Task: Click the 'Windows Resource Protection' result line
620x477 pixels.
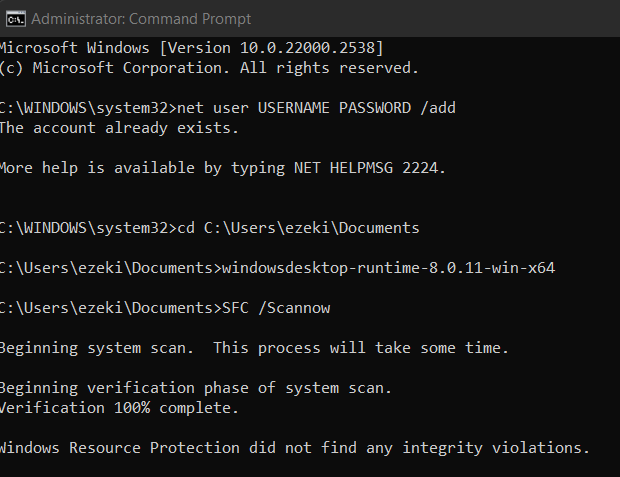Action: [x=295, y=448]
